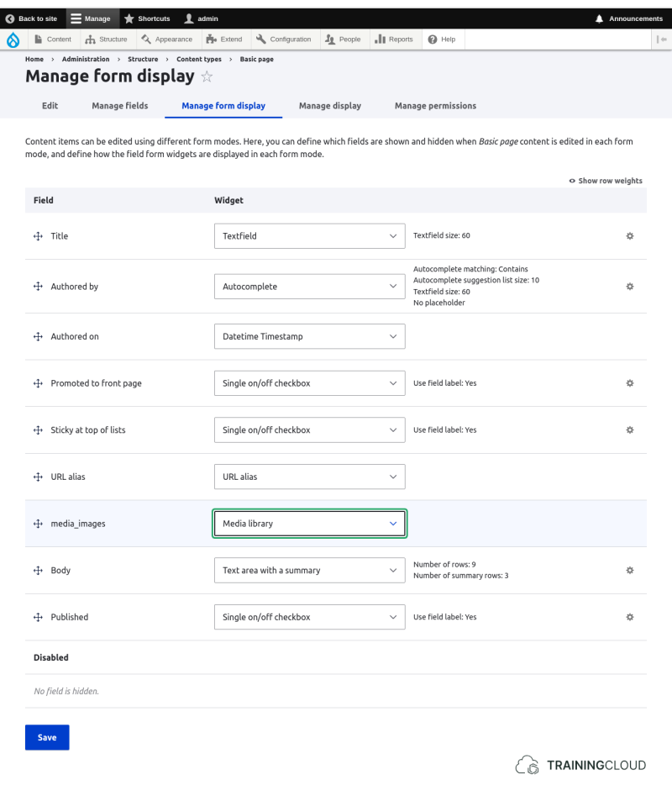This screenshot has width=672, height=801.
Task: Go to Home breadcrumb link
Action: pos(34,60)
